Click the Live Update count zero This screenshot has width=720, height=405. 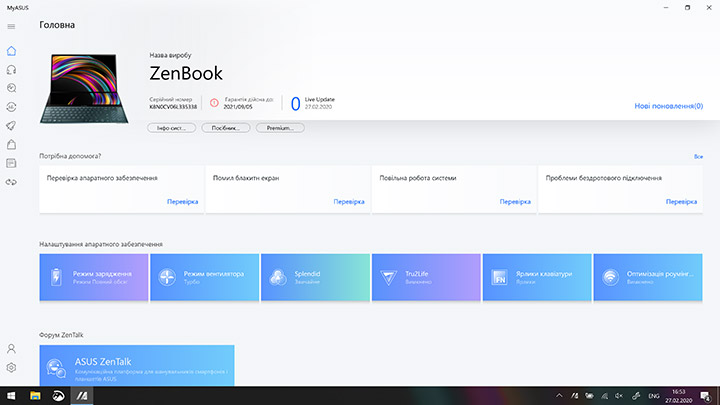pos(295,104)
